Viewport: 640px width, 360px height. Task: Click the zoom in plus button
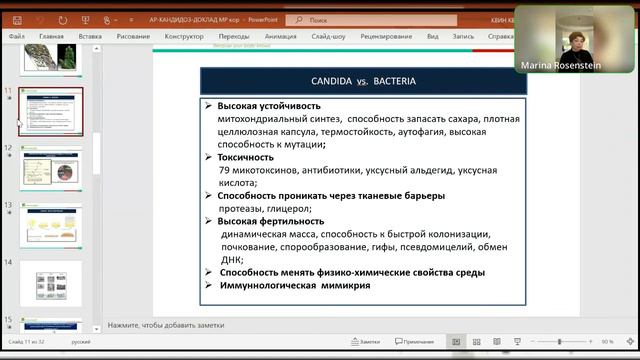coord(590,342)
